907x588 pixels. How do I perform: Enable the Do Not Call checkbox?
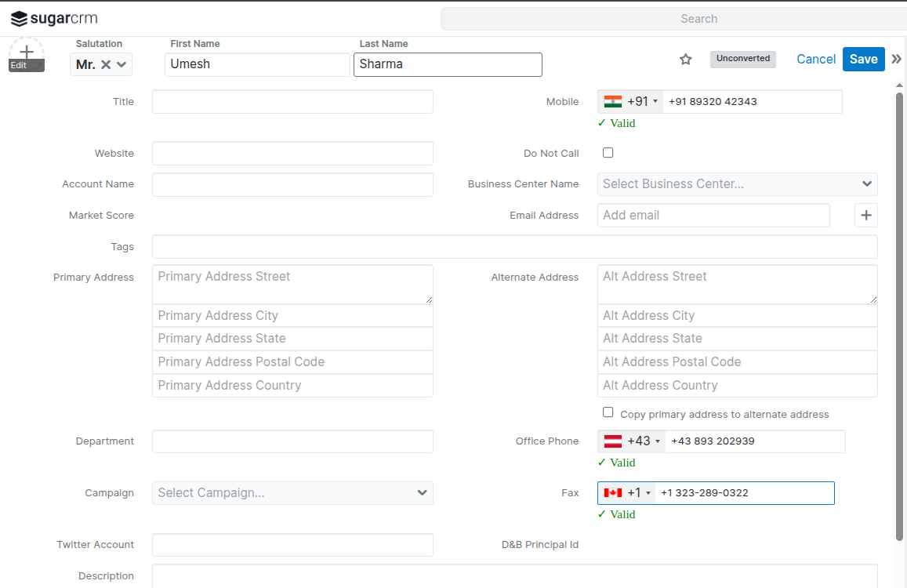(608, 153)
